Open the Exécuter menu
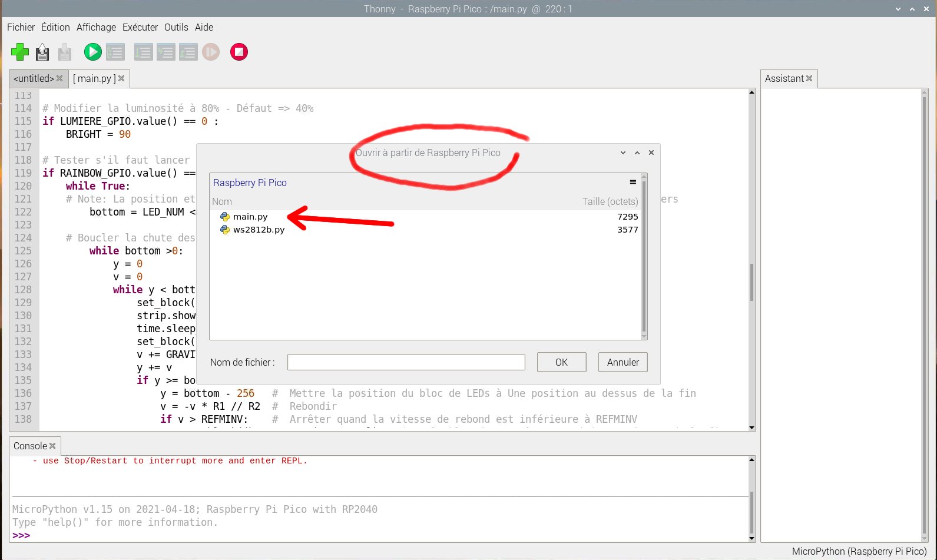This screenshot has width=937, height=560. (140, 27)
